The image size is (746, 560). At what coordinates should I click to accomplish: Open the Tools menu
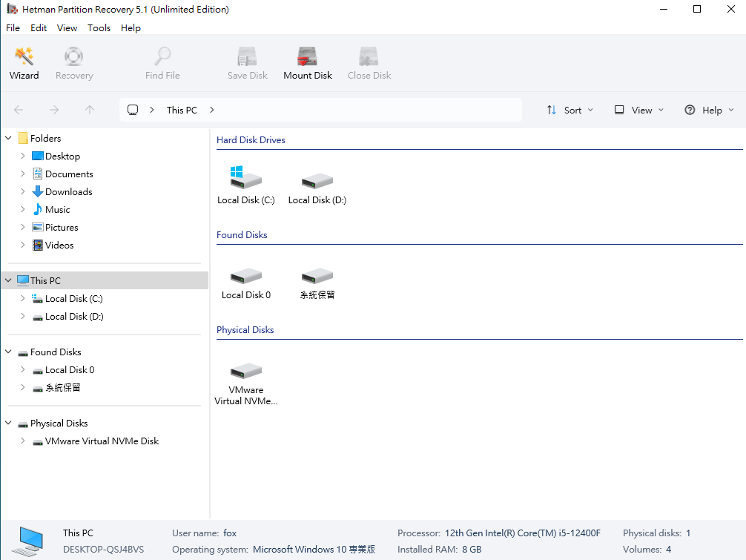[x=99, y=27]
